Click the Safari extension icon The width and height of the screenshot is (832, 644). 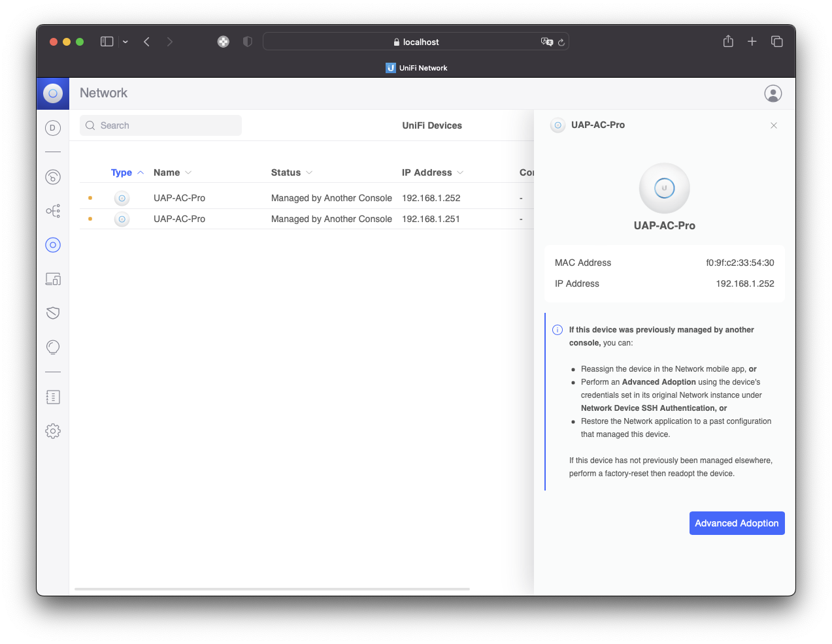224,42
